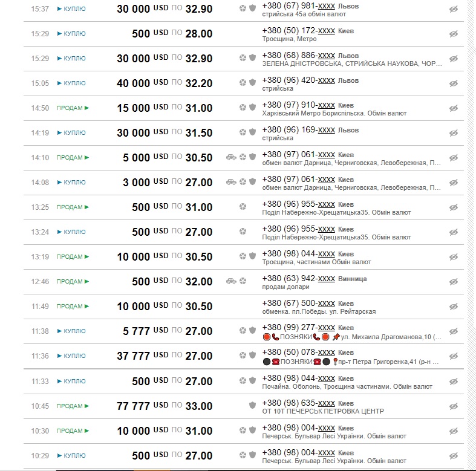Reveal the phone number +380 (67) 500-xxxx

pyautogui.click(x=326, y=303)
